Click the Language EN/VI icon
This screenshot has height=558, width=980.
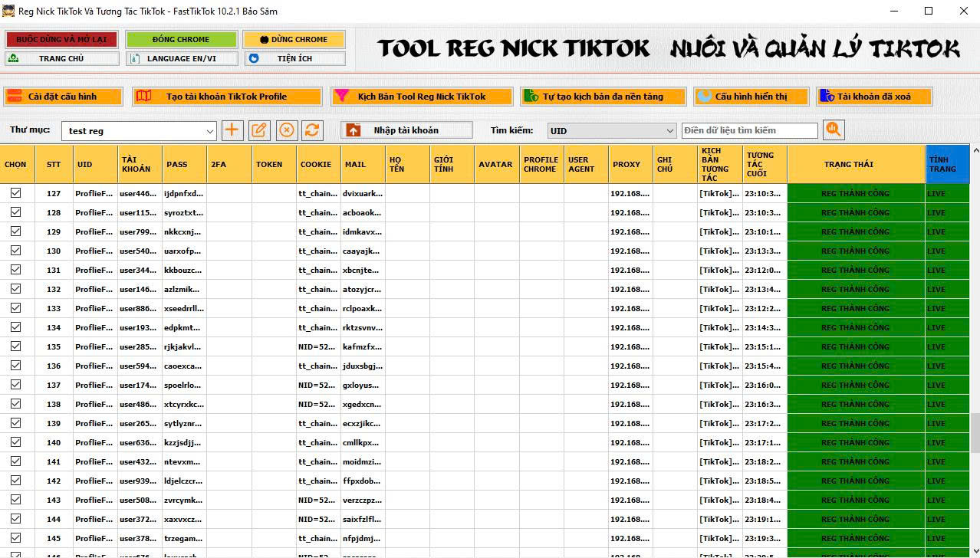pyautogui.click(x=134, y=58)
